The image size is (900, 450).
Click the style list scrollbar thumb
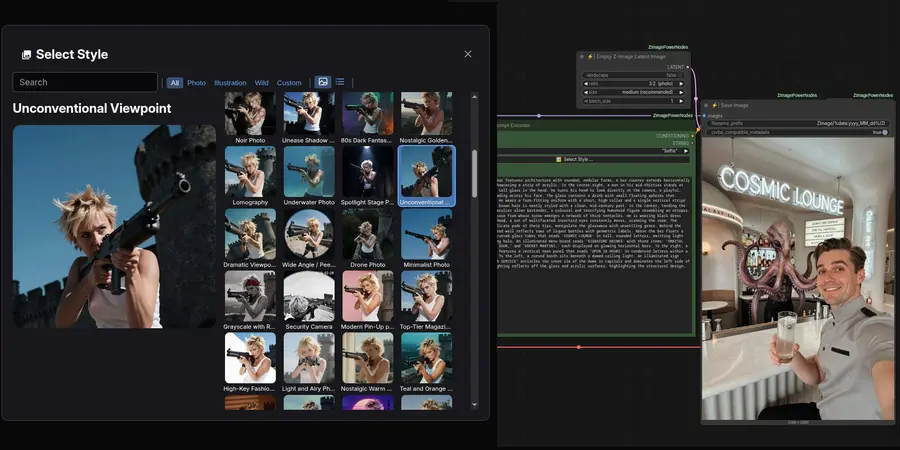click(474, 173)
